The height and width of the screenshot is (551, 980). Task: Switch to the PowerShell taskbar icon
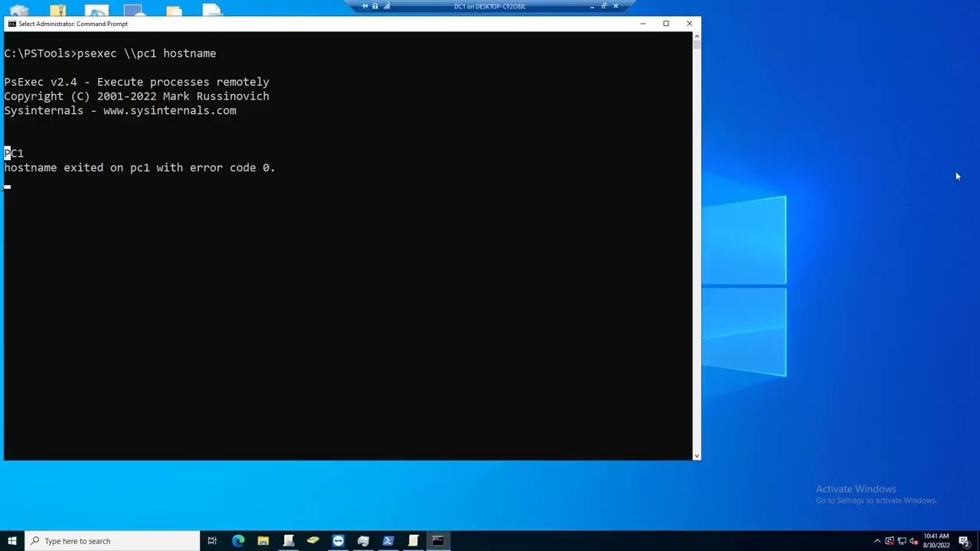(388, 541)
